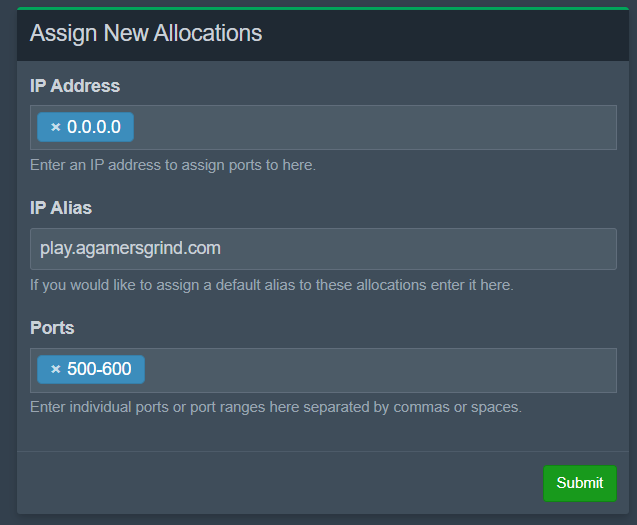The image size is (637, 525).
Task: Click the default alias help text
Action: pyautogui.click(x=271, y=285)
